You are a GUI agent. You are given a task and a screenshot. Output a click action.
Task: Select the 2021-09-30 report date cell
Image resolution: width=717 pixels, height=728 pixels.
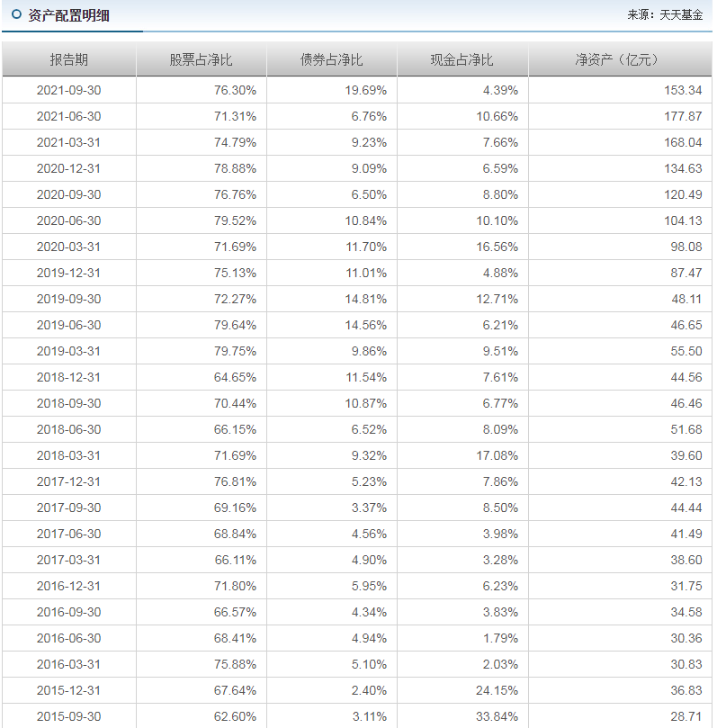[68, 90]
